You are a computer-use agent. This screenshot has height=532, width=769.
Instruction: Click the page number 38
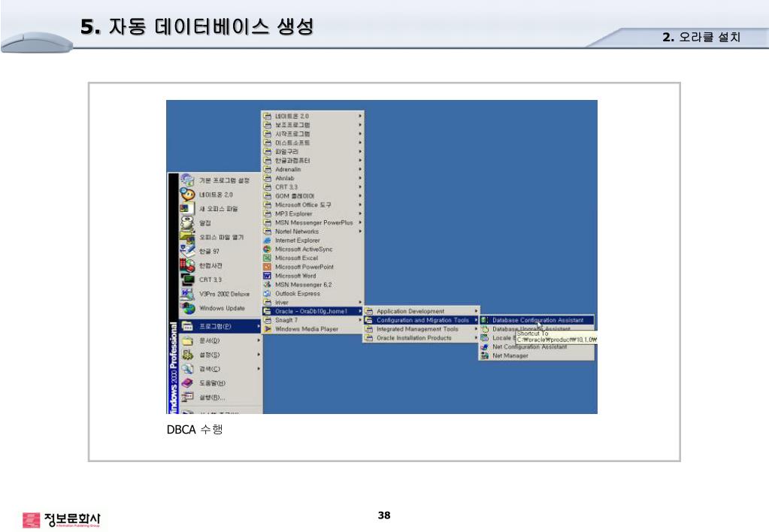(x=384, y=515)
